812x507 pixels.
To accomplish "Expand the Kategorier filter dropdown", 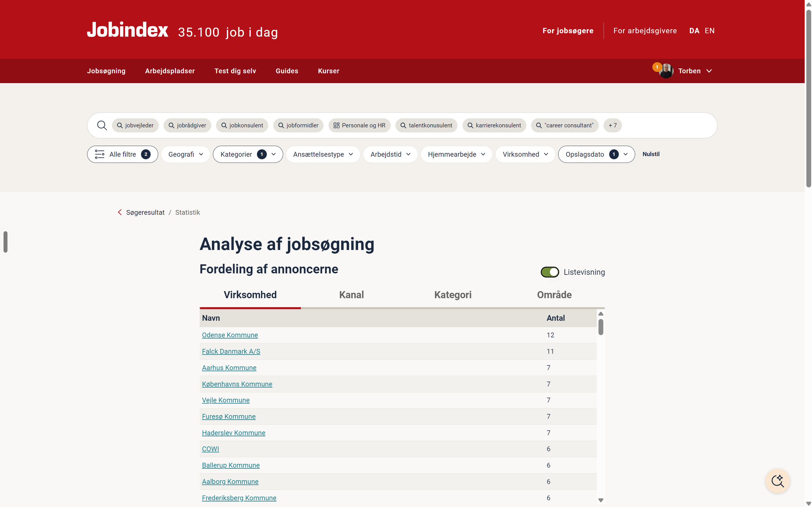I will pyautogui.click(x=248, y=154).
